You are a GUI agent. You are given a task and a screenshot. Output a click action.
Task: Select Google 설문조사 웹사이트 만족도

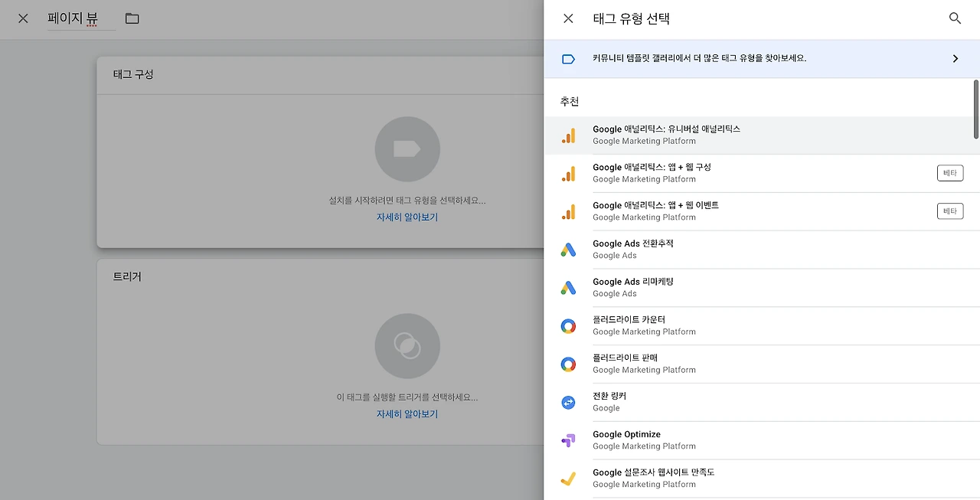(x=762, y=479)
